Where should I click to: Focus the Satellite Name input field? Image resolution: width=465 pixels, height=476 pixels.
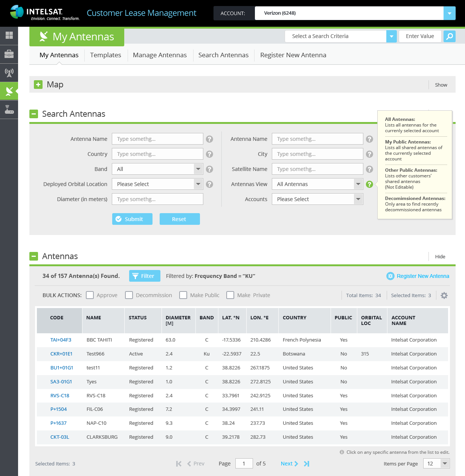point(317,169)
